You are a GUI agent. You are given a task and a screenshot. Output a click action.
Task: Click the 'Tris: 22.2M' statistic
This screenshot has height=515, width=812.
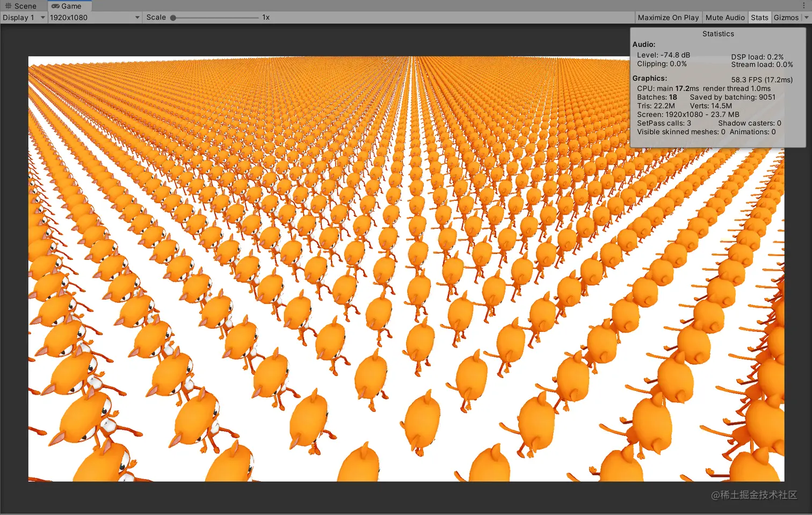[x=656, y=106]
